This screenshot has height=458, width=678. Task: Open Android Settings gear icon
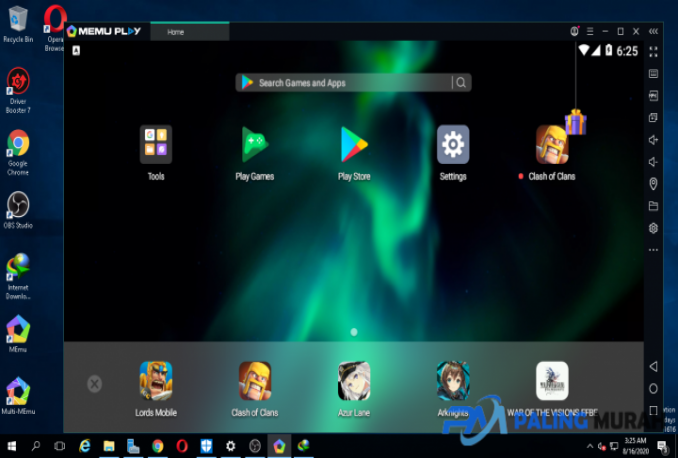coord(453,145)
